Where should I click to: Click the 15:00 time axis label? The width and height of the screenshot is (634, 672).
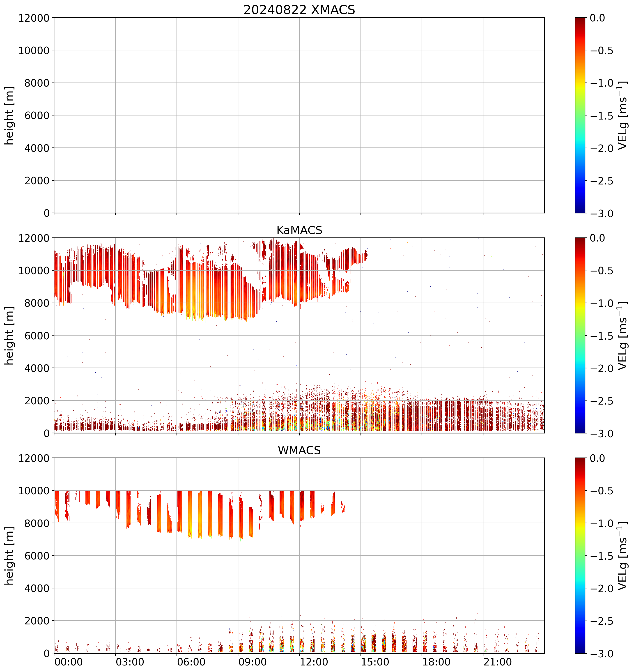(375, 662)
